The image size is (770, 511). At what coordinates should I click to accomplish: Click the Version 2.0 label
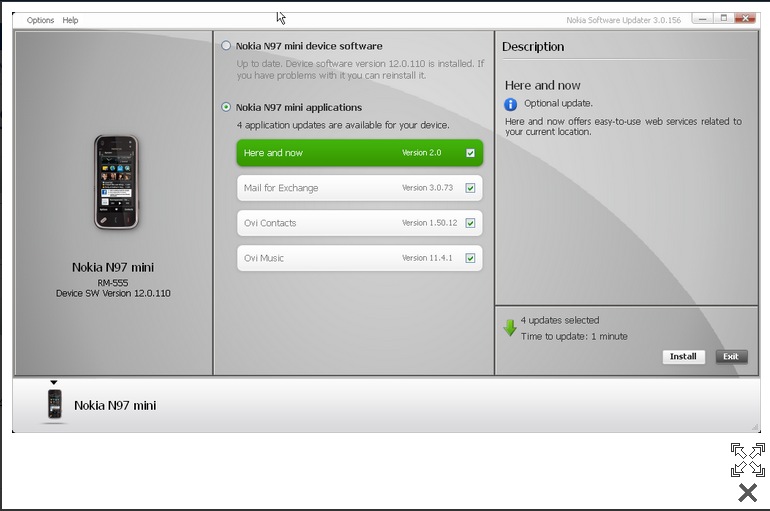pos(421,153)
